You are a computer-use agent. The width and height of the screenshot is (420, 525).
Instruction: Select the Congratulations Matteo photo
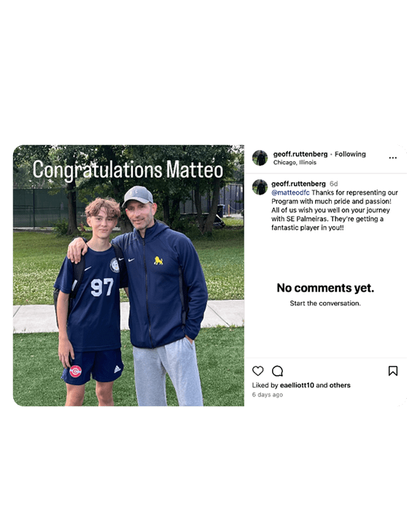[128, 276]
